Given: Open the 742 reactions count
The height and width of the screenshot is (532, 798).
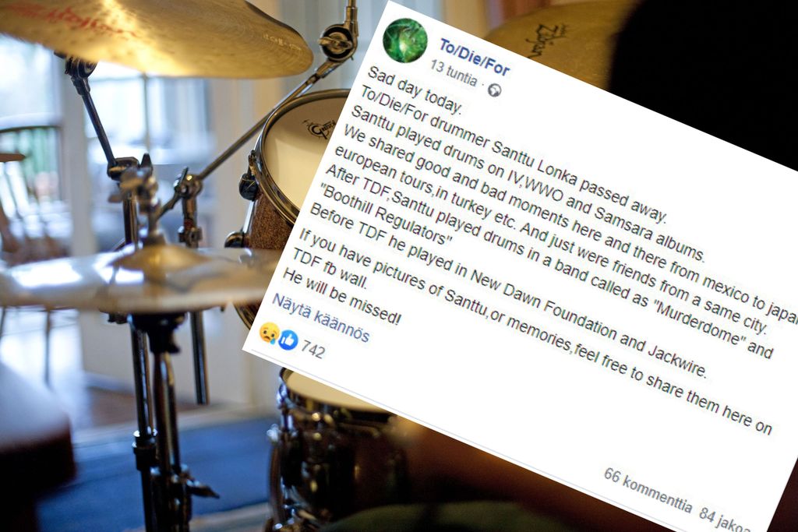Looking at the screenshot, I should [x=312, y=349].
